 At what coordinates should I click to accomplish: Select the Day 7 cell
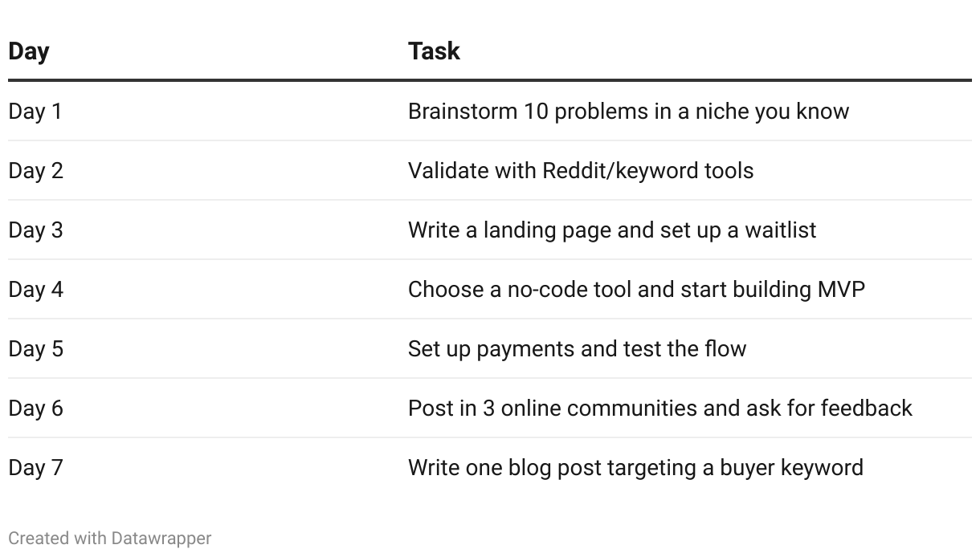(x=35, y=467)
